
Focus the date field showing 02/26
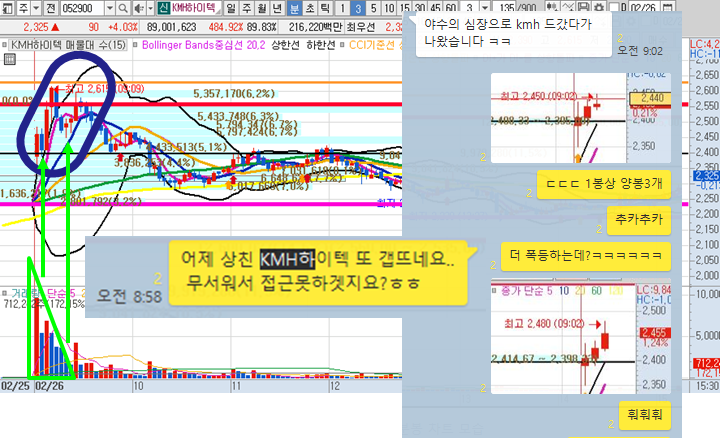(x=644, y=8)
